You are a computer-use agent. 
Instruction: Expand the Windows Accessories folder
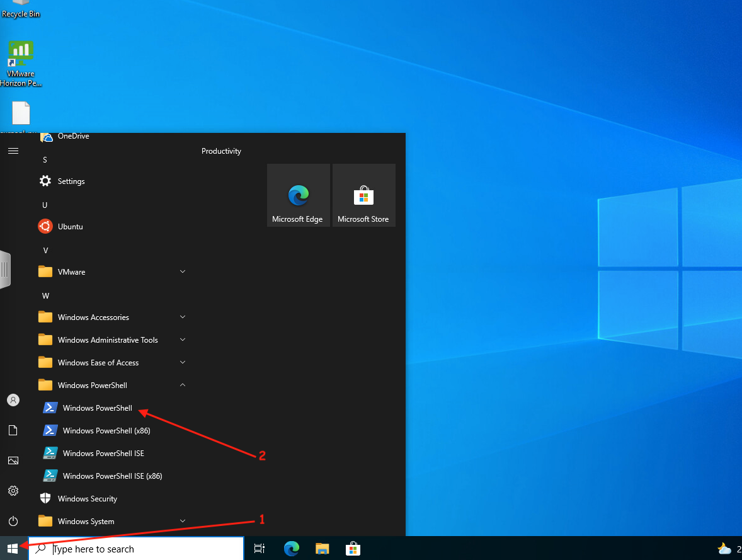tap(93, 317)
